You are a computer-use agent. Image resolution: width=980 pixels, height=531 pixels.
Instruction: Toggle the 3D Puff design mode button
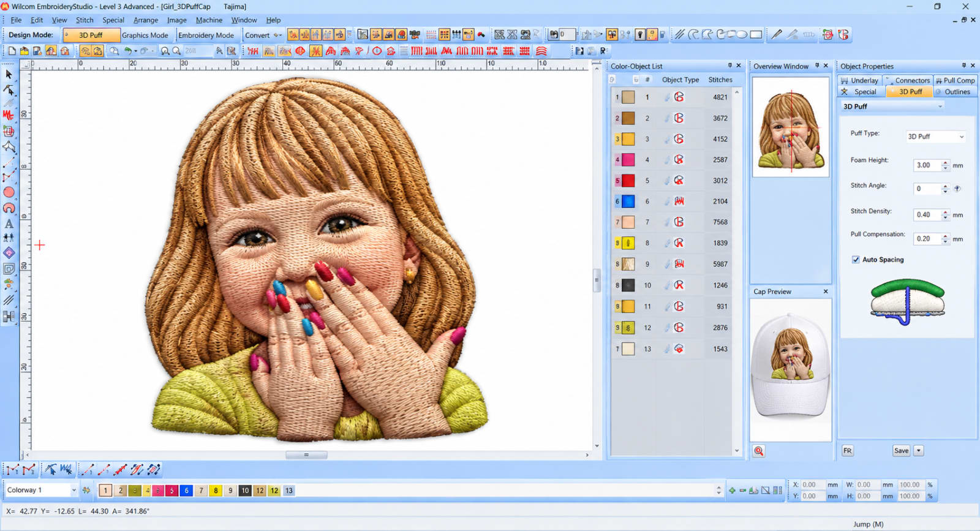point(91,35)
